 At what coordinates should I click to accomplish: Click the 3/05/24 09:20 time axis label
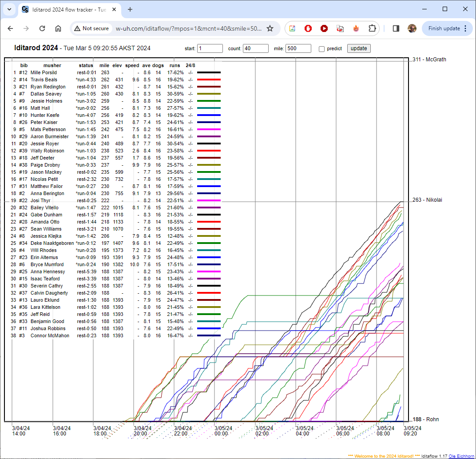[x=412, y=431]
